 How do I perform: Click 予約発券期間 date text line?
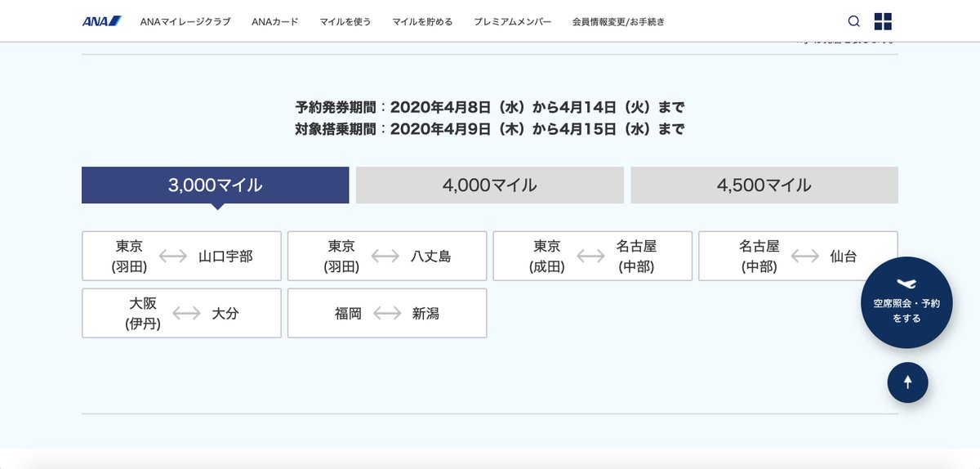490,107
